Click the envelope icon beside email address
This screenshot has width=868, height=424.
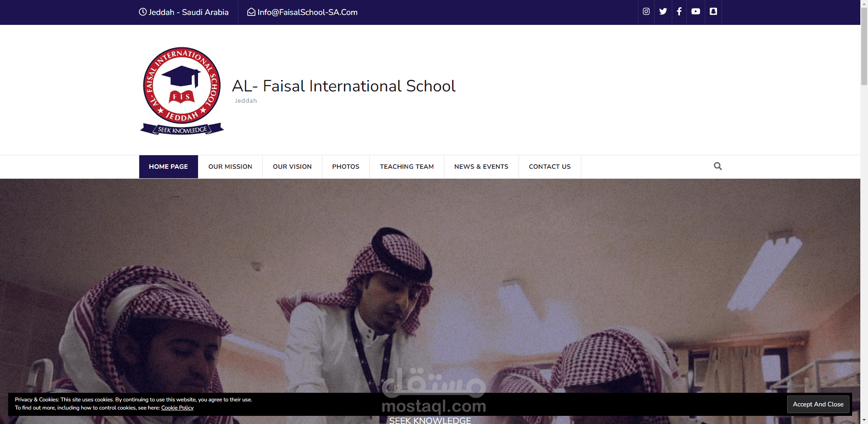click(x=251, y=12)
